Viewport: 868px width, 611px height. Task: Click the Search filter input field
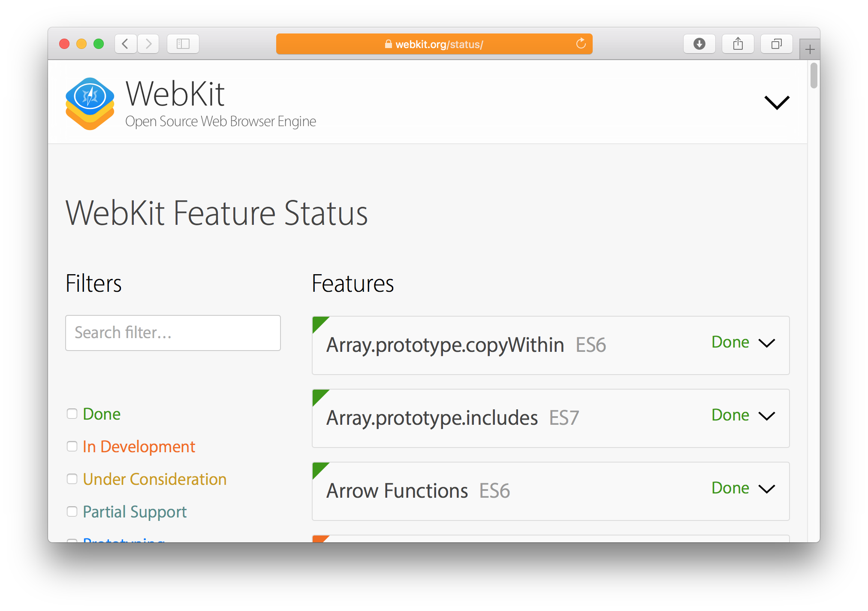tap(173, 333)
